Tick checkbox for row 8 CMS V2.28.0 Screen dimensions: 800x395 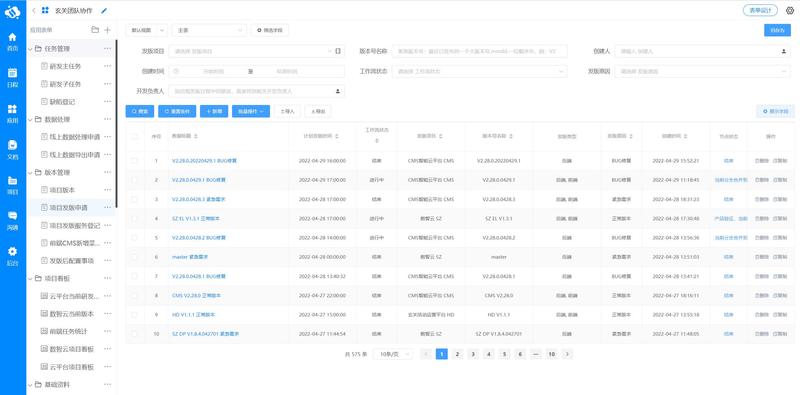click(x=135, y=295)
